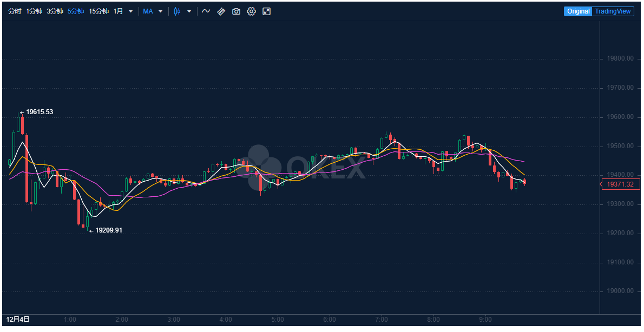The width and height of the screenshot is (644, 332).
Task: Switch to the 3分钟 interval
Action: click(55, 11)
